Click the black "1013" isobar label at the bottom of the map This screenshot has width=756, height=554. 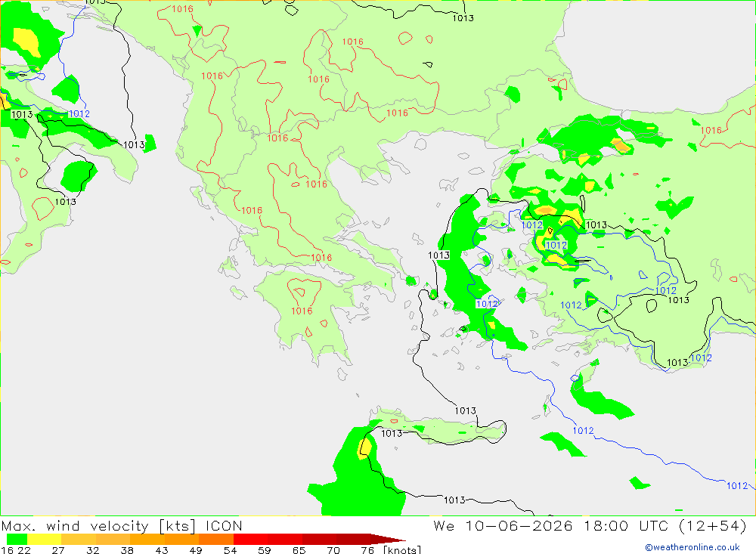(454, 500)
